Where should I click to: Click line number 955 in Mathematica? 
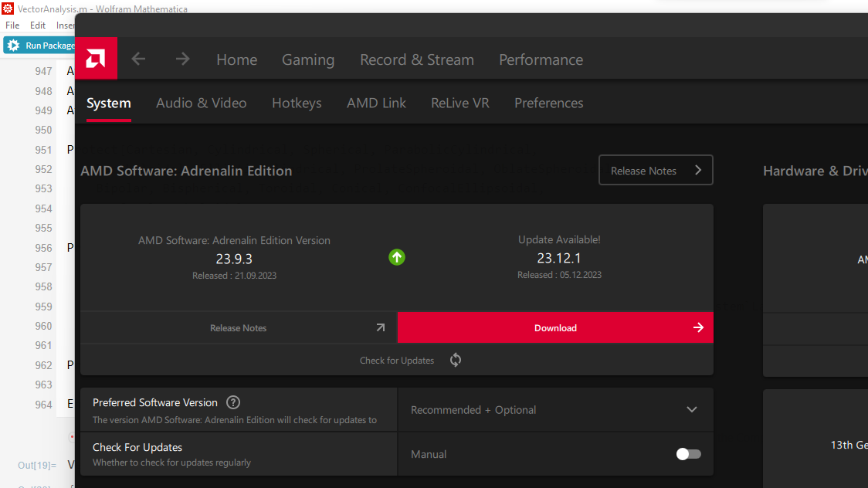coord(43,228)
